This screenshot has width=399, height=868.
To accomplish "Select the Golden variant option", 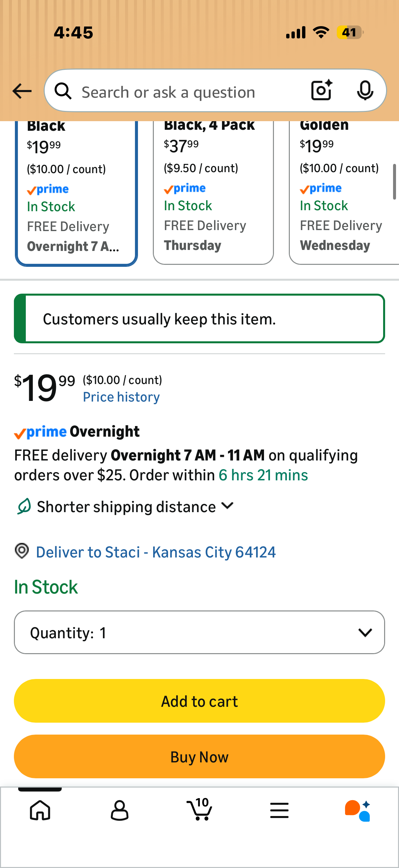I will click(x=344, y=193).
